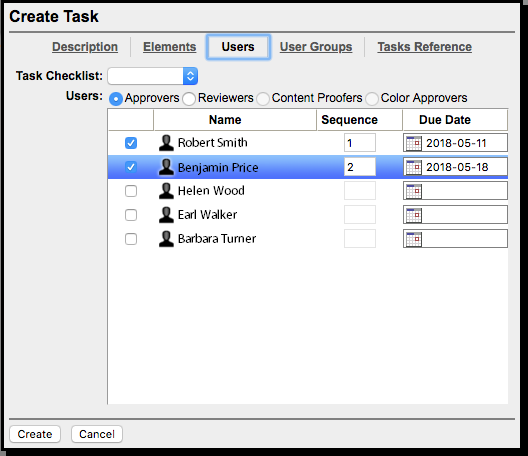Image resolution: width=528 pixels, height=456 pixels.
Task: Select the Color Approvers radio option
Action: [x=372, y=99]
